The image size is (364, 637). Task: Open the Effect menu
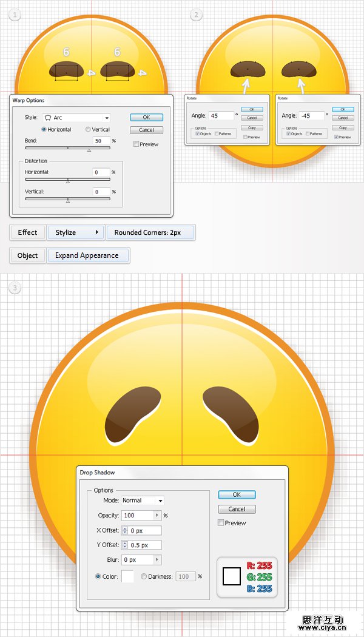(x=28, y=232)
